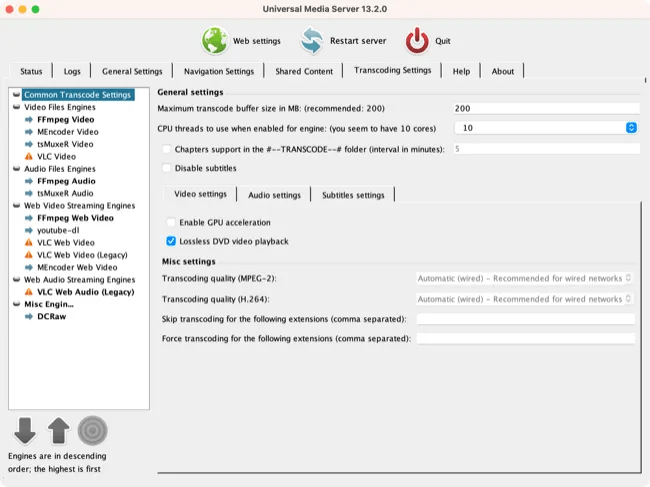Open Transcoding quality (H.264) dropdown
This screenshot has height=487, width=650.
(524, 299)
